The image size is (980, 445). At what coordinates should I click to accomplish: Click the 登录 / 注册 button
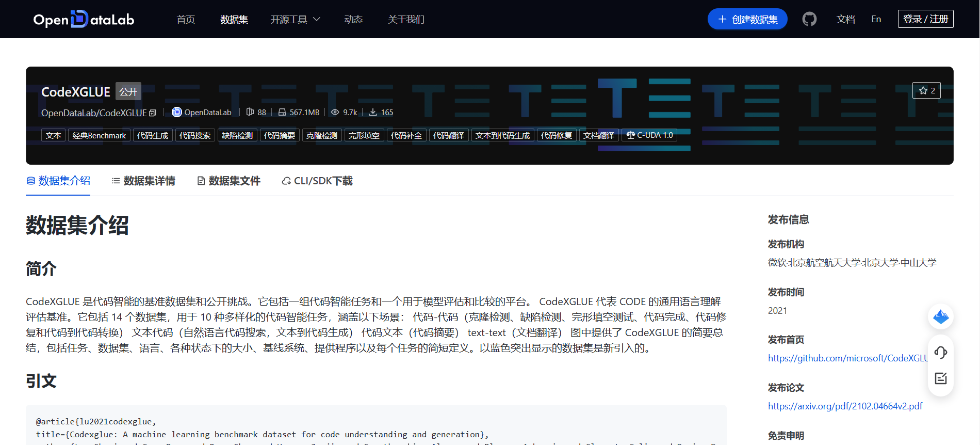click(x=925, y=19)
